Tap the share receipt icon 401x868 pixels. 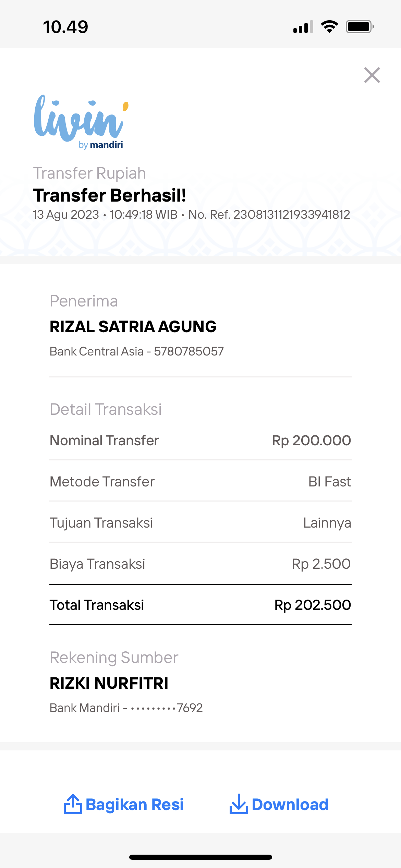73,804
